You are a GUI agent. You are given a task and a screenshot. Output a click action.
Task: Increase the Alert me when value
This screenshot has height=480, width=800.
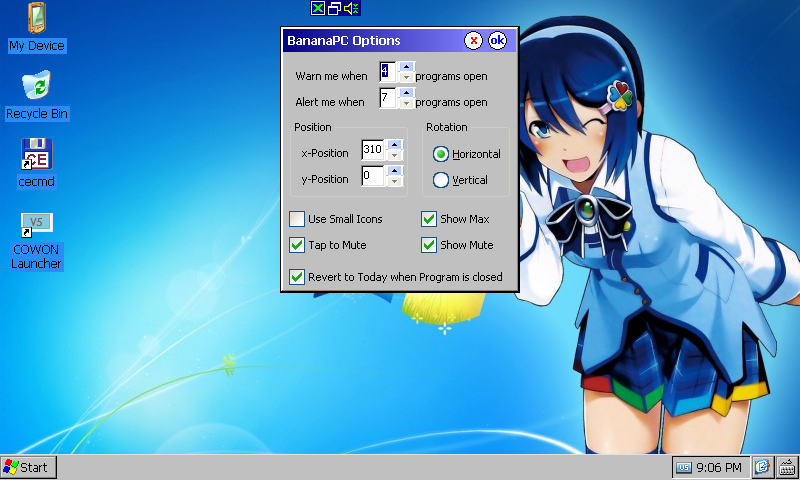coord(406,93)
